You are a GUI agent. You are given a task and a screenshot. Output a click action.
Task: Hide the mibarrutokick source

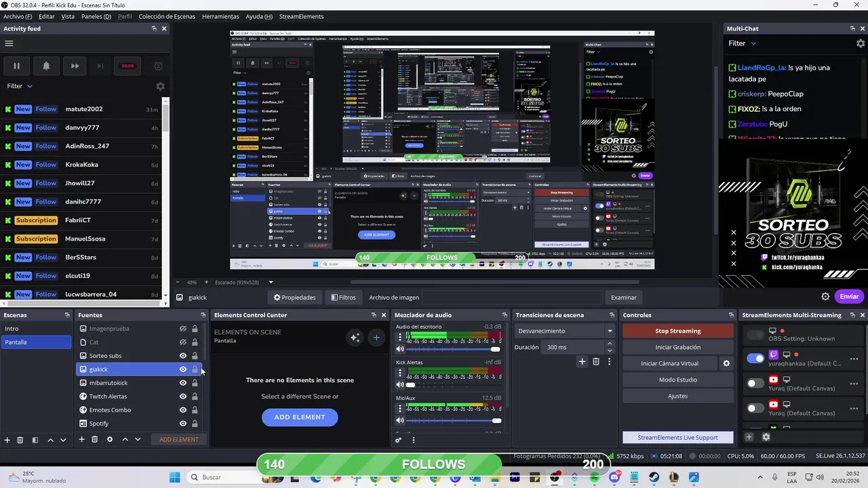[182, 383]
